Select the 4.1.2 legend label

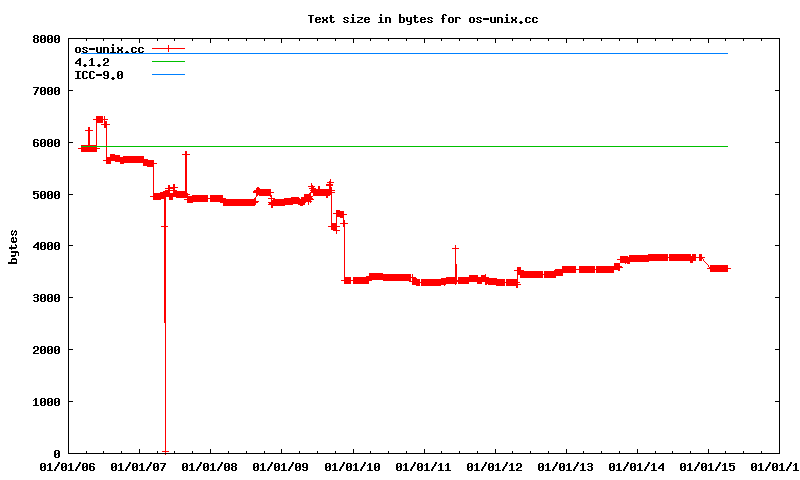coord(92,61)
